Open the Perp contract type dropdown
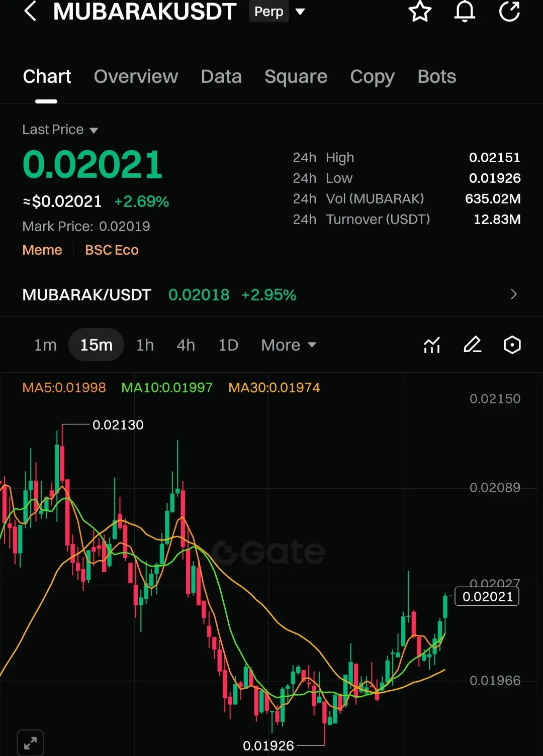The width and height of the screenshot is (543, 756). (x=300, y=12)
